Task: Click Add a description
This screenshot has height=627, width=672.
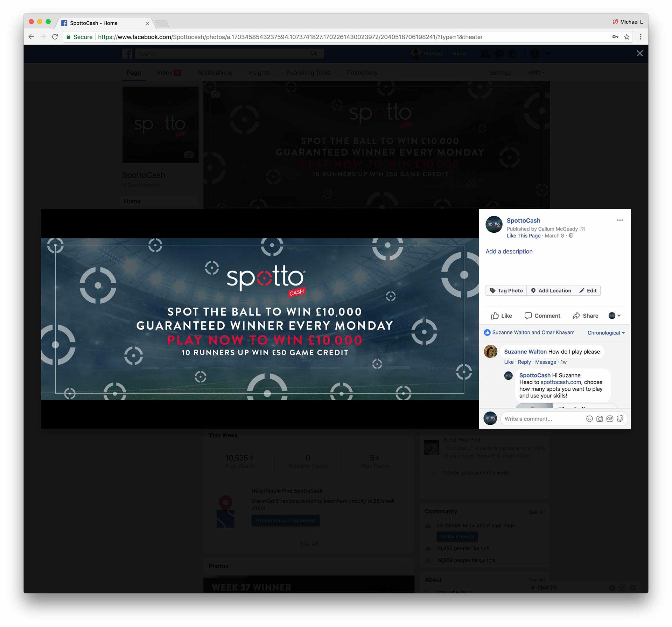Action: (x=509, y=251)
